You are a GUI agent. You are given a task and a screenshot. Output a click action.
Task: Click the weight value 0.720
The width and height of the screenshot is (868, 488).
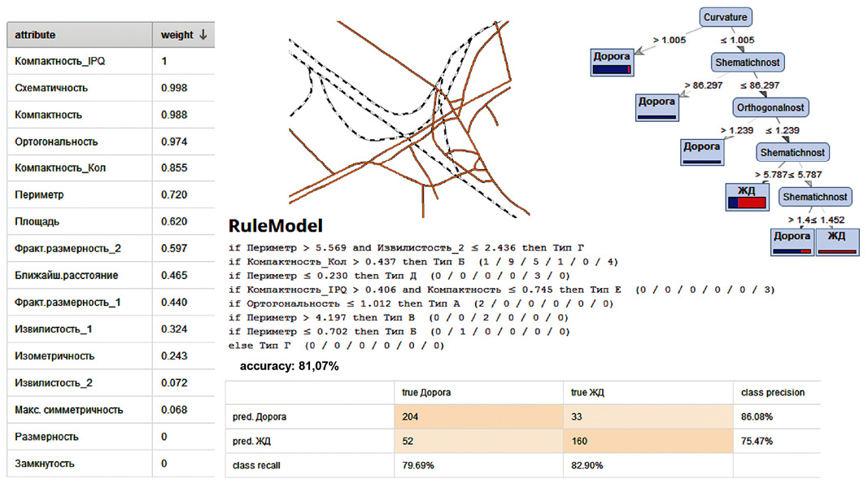[174, 194]
